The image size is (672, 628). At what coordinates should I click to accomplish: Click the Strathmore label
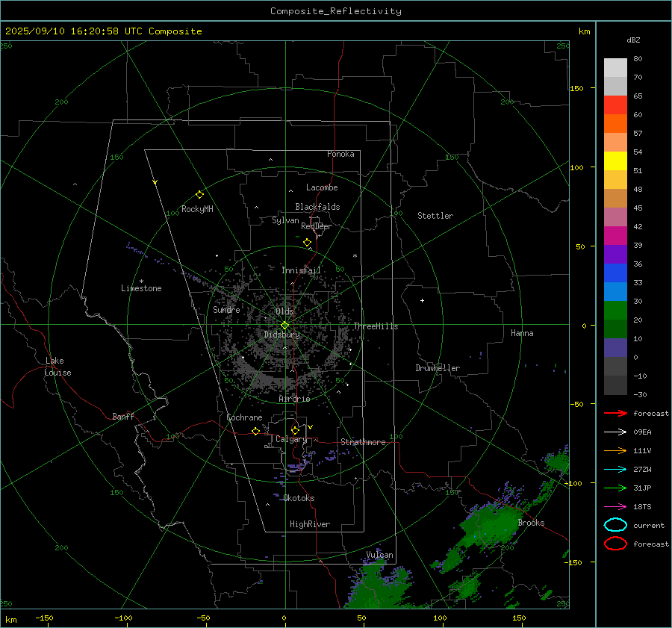click(363, 442)
